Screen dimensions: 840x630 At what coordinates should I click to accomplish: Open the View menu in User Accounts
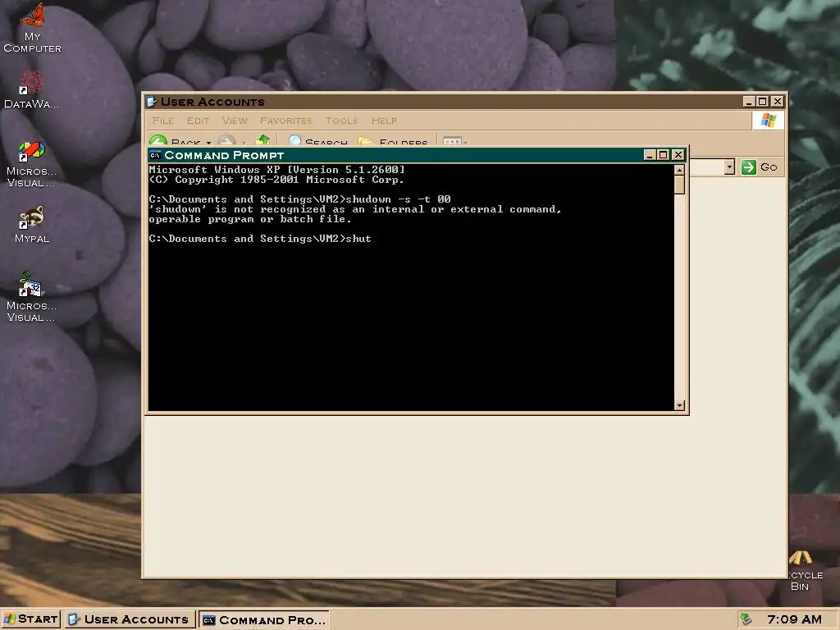235,121
